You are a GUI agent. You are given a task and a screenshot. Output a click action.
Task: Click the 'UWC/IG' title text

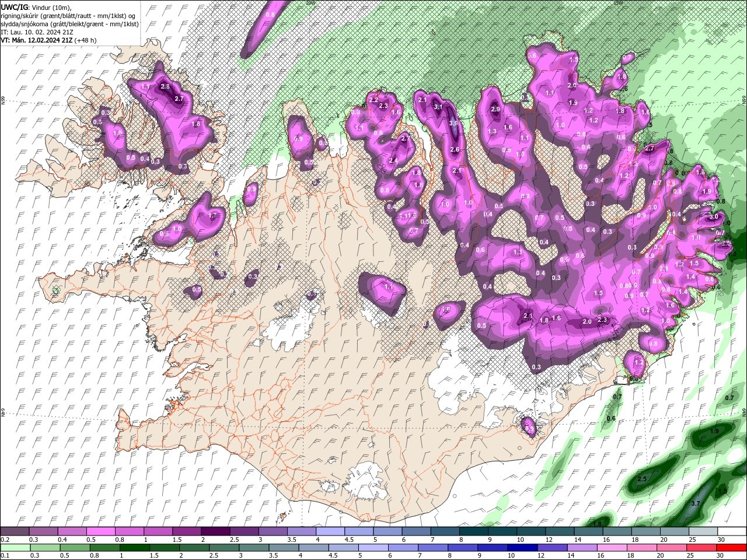pos(15,7)
